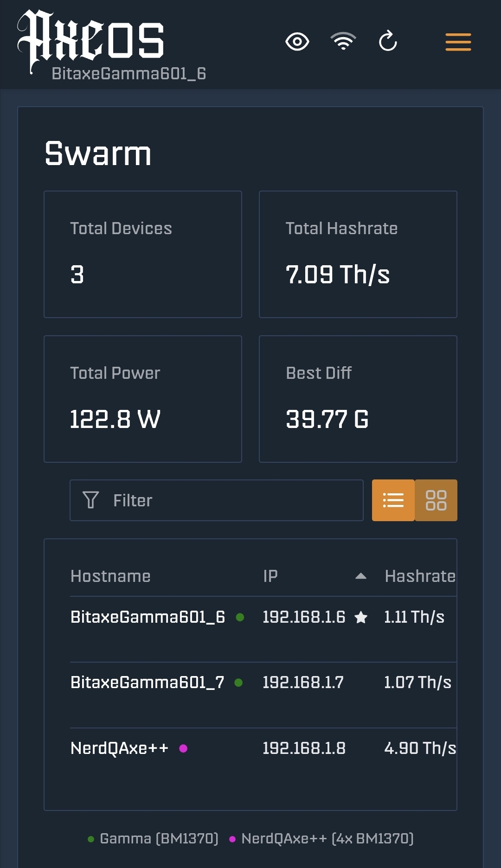
Task: Click the star next to 192.168.1.6
Action: (x=361, y=617)
